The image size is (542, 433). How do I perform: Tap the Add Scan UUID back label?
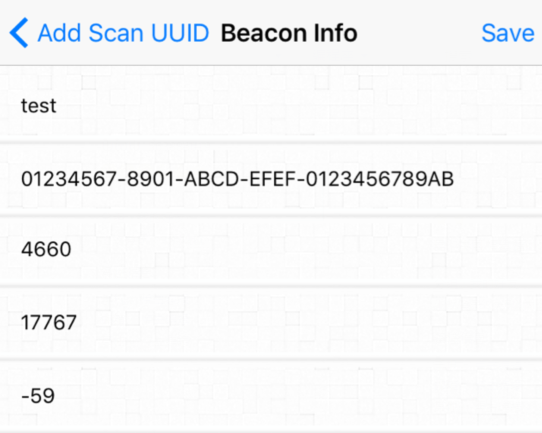[123, 33]
